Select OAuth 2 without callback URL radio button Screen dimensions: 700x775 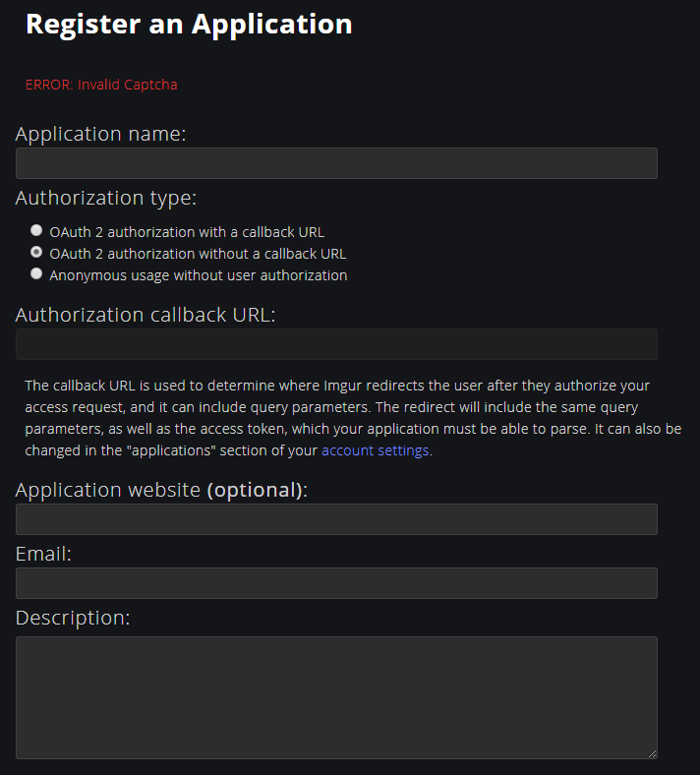pyautogui.click(x=36, y=252)
